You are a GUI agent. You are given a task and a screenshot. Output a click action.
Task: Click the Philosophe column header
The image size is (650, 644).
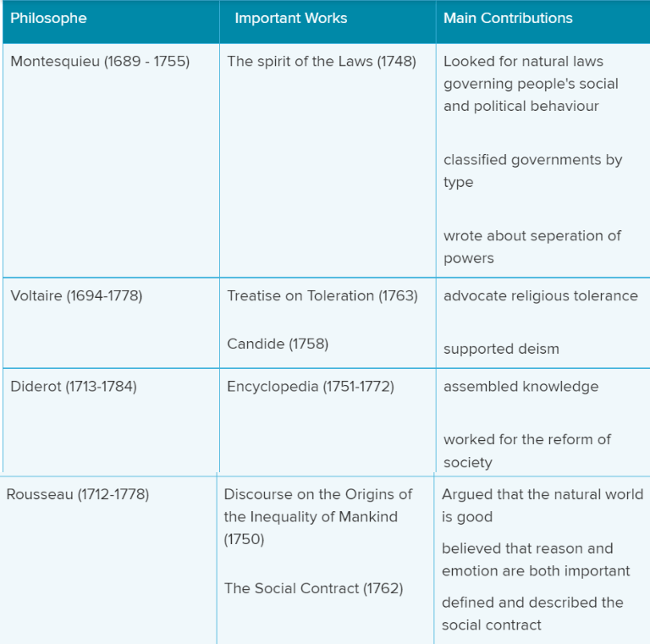(48, 19)
